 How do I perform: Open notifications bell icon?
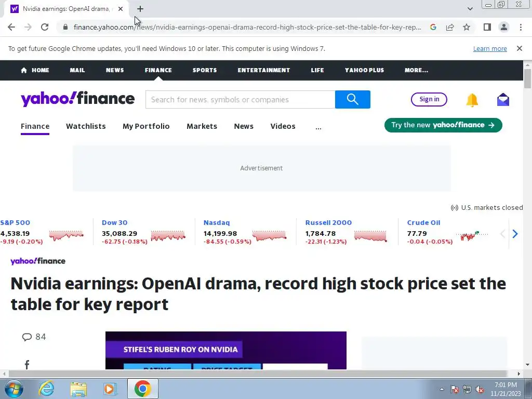coord(472,100)
